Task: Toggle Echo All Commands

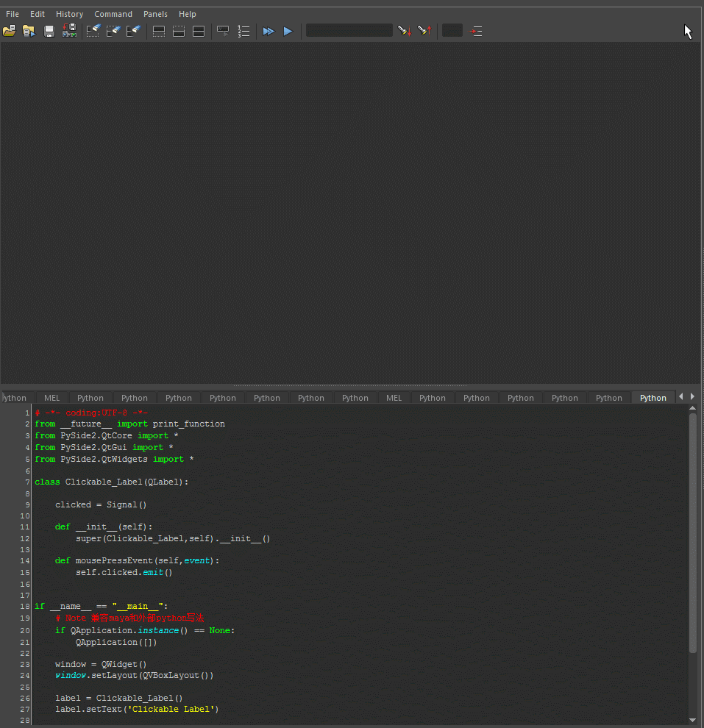Action: pos(223,31)
